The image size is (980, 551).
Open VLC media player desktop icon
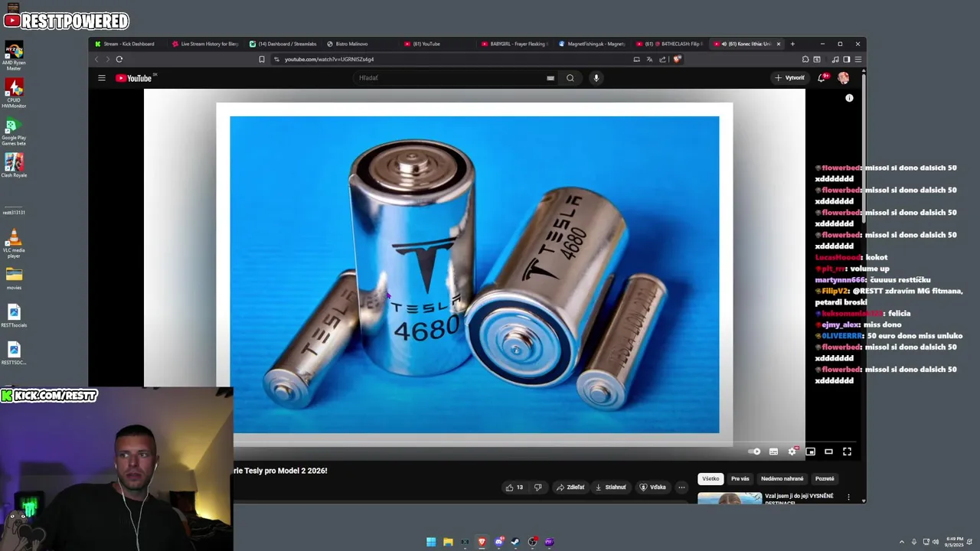tap(14, 243)
